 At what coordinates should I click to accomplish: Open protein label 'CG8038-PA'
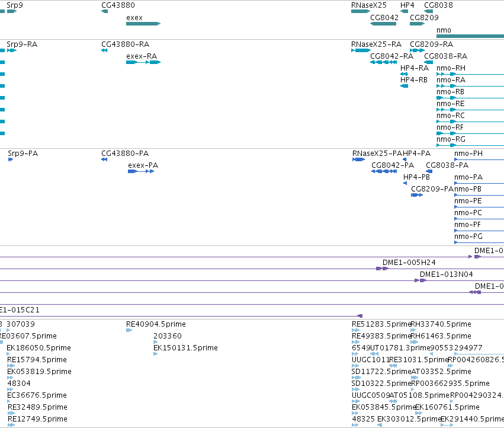[x=447, y=165]
